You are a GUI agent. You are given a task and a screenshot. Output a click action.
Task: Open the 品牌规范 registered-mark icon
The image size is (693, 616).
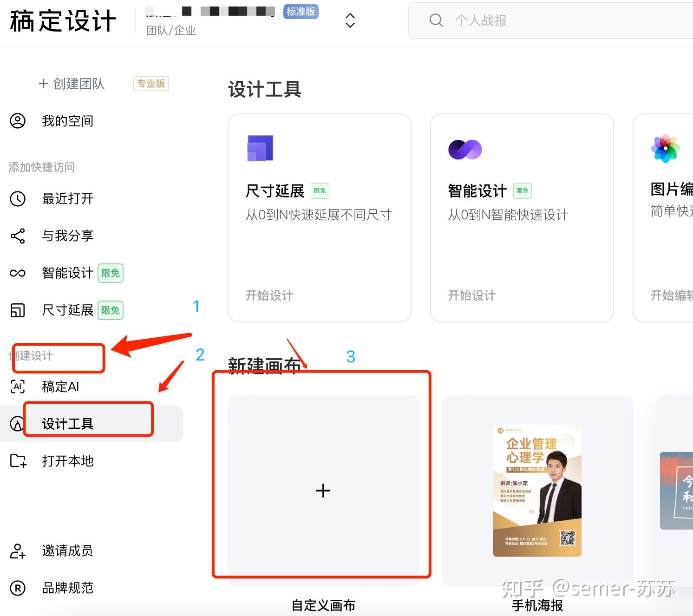pyautogui.click(x=18, y=588)
